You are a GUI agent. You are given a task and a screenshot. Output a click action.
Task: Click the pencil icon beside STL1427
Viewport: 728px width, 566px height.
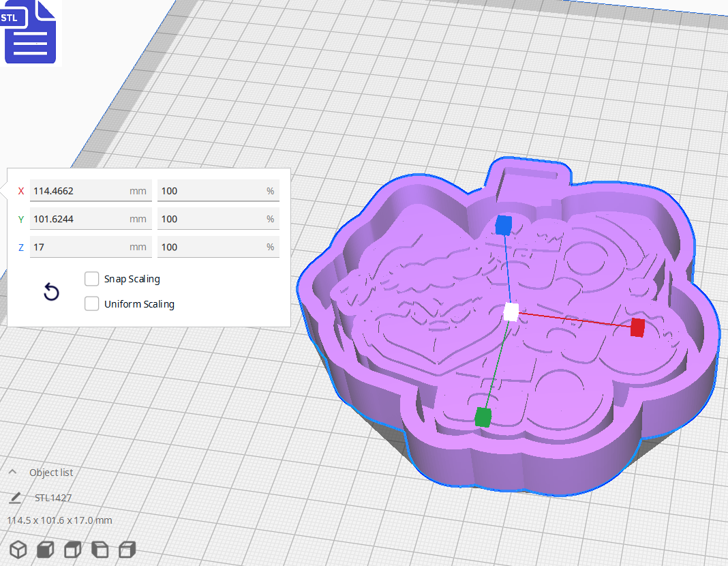pos(15,498)
